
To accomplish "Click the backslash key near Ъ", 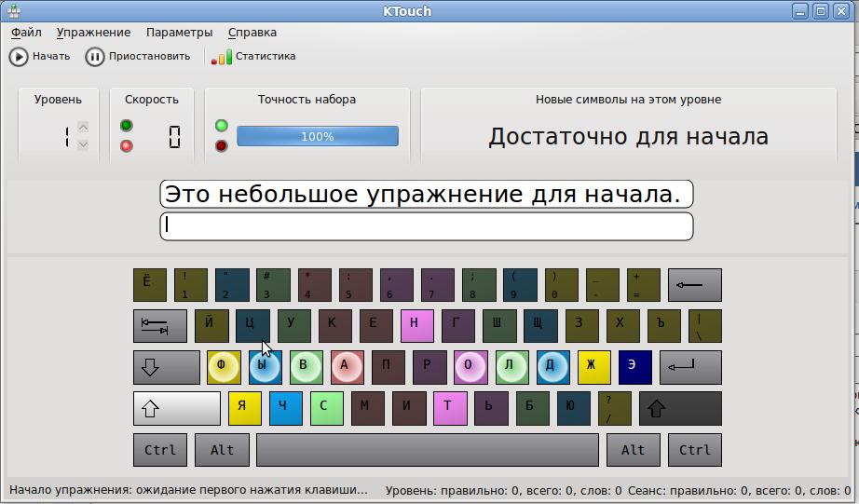I will (x=704, y=326).
